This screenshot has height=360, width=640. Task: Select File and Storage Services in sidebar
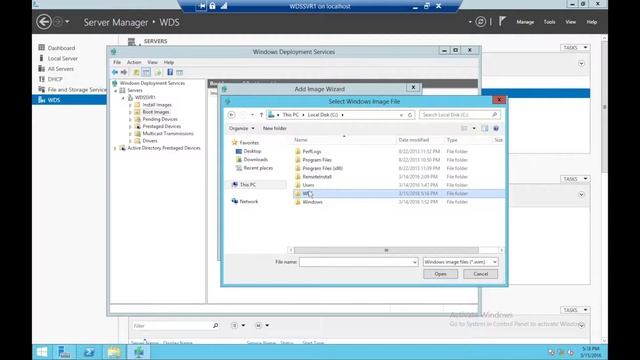click(77, 89)
